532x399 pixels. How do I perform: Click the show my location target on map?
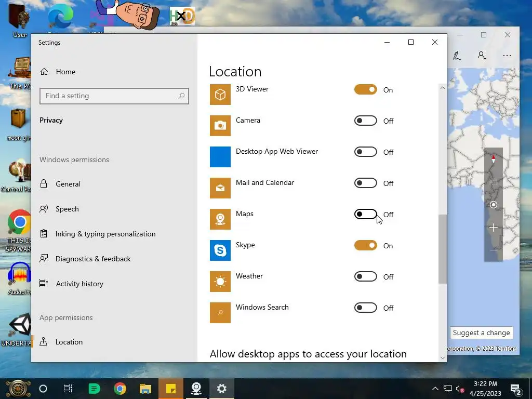click(494, 205)
